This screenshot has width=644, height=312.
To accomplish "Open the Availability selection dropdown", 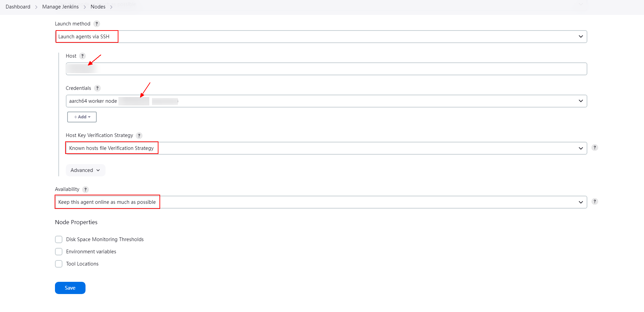I will pyautogui.click(x=321, y=202).
